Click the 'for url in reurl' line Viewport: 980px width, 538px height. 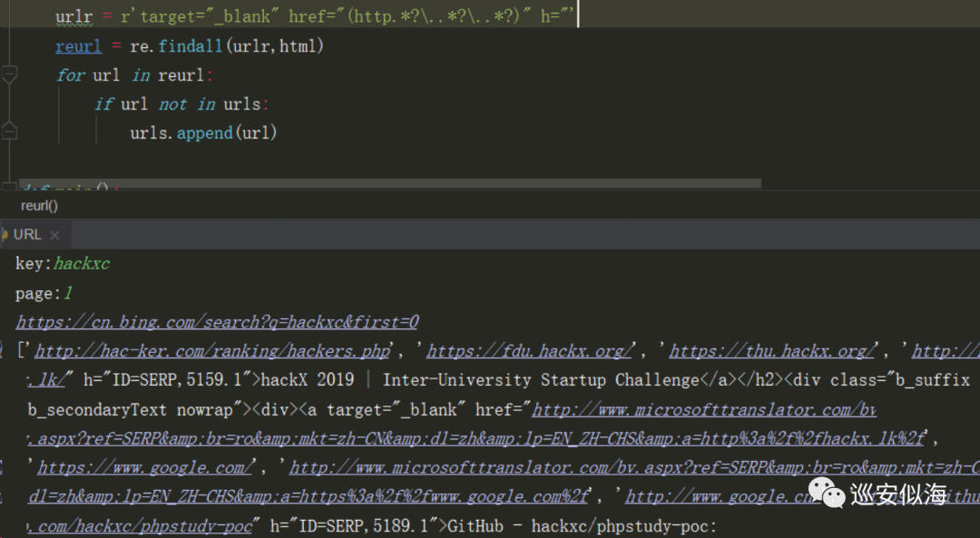click(134, 75)
